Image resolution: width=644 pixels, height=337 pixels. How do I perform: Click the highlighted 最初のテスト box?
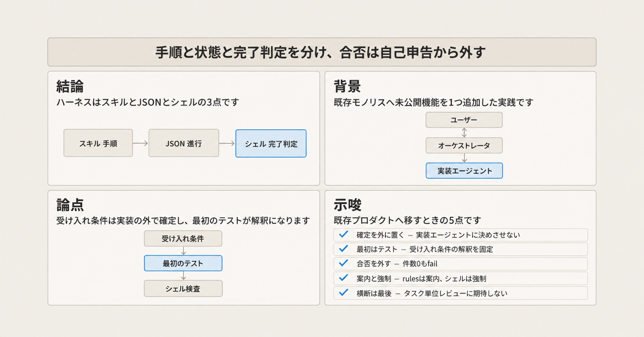183,263
